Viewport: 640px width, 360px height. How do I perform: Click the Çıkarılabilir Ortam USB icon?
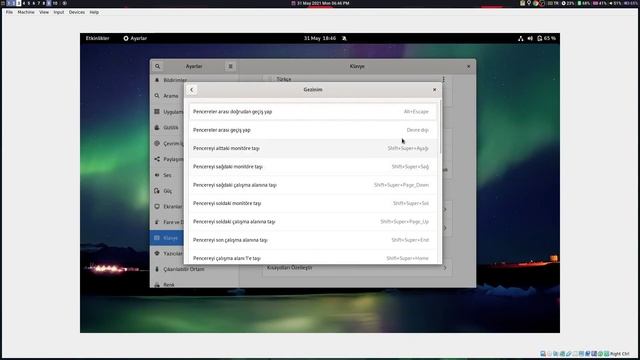tap(157, 269)
